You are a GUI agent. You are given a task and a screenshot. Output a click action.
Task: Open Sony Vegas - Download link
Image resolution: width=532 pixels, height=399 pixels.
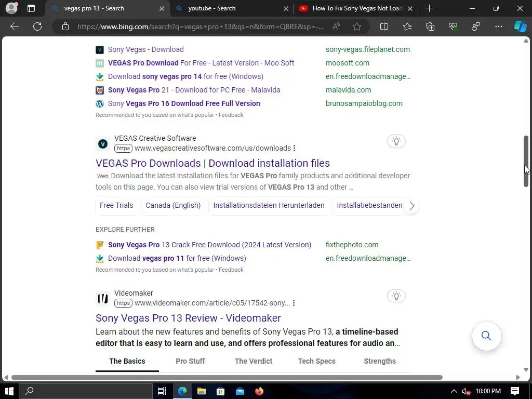pyautogui.click(x=146, y=49)
